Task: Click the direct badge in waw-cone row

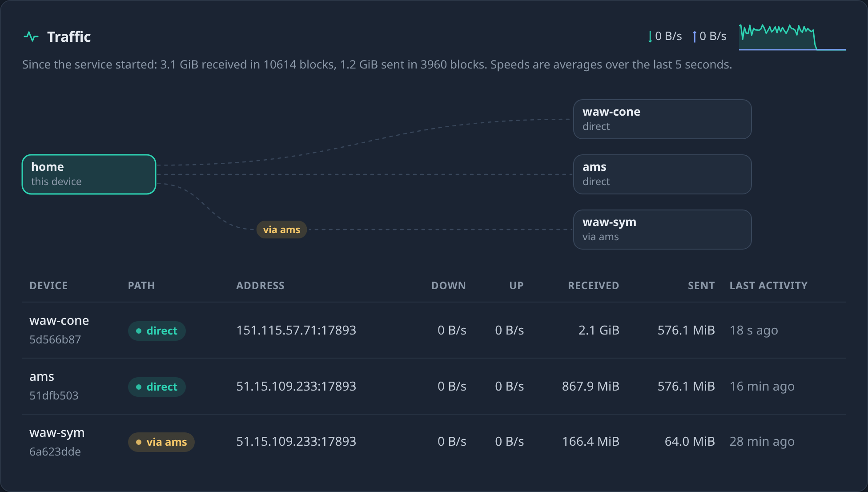Action: (157, 331)
